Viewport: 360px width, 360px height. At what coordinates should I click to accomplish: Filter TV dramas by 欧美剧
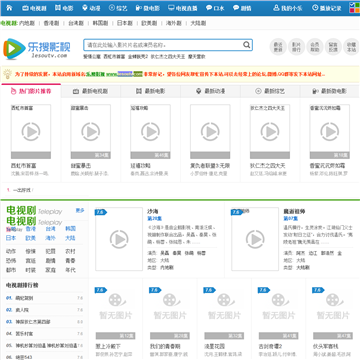[x=149, y=23]
